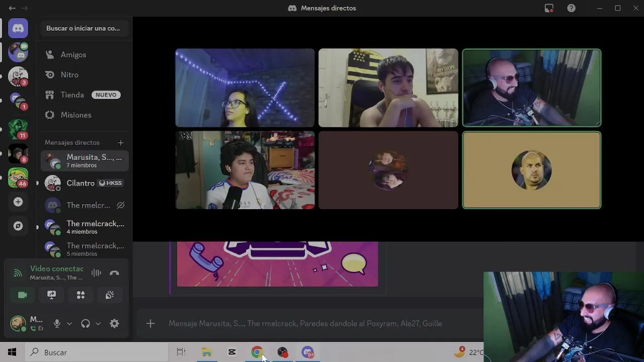This screenshot has height=362, width=644.
Task: Open activities launcher button
Action: click(x=80, y=295)
